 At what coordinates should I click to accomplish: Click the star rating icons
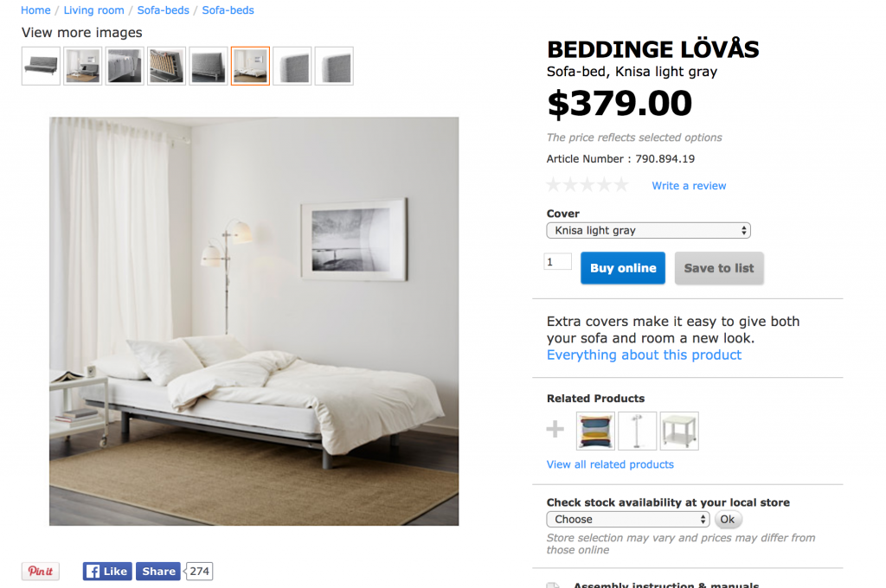pos(587,185)
